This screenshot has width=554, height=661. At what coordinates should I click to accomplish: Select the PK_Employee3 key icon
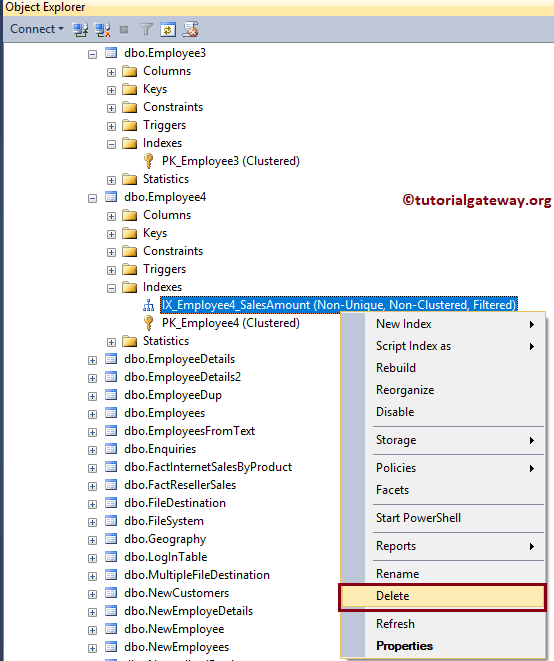coord(148,161)
